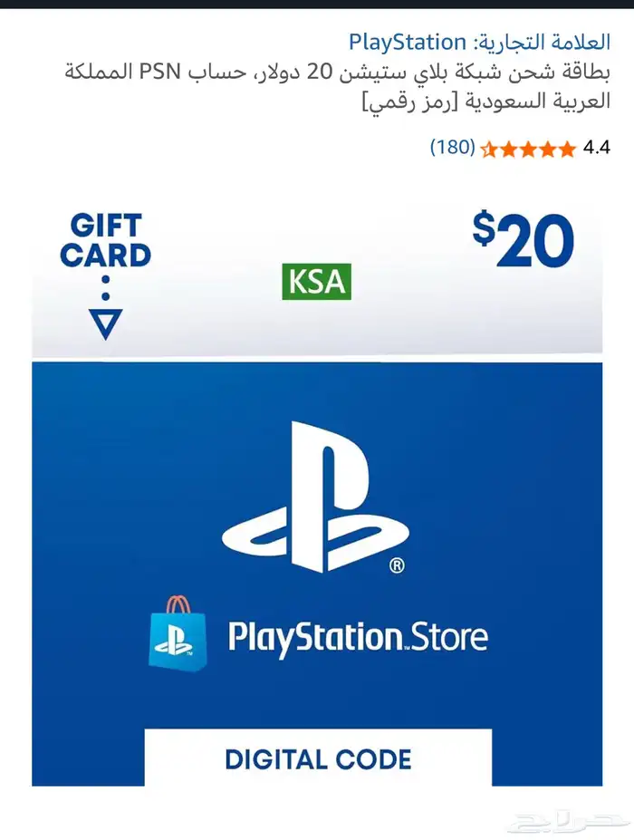Open the Arabic product title text

[337, 86]
